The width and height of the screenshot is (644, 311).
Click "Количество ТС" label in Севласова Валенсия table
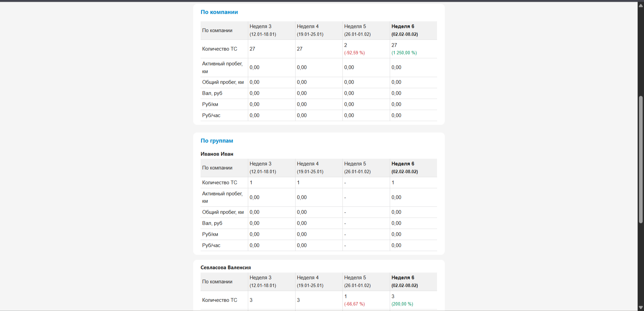pyautogui.click(x=220, y=300)
